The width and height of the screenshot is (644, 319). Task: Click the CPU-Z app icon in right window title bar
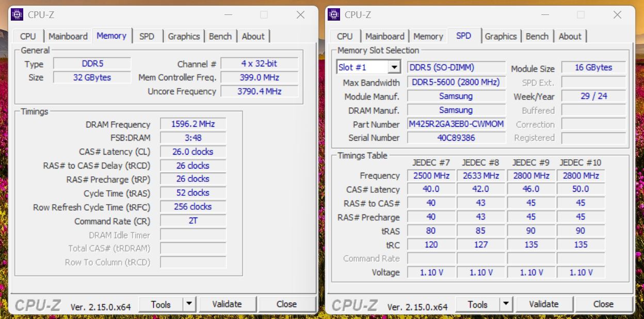point(334,14)
